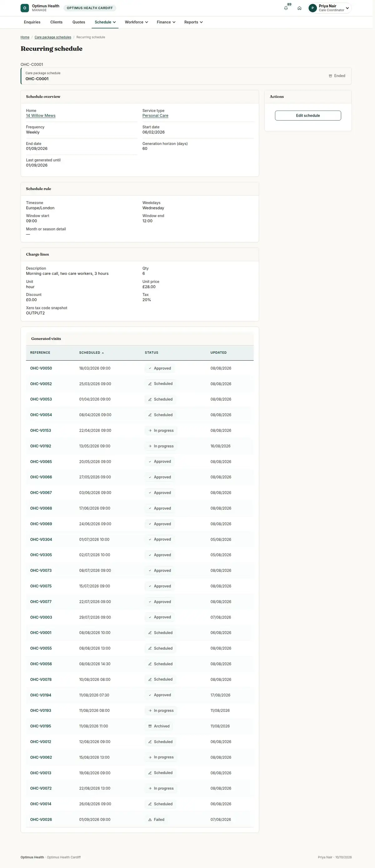Open the 14 Willow Mews link
Screen dimensions: 375x868
point(41,116)
